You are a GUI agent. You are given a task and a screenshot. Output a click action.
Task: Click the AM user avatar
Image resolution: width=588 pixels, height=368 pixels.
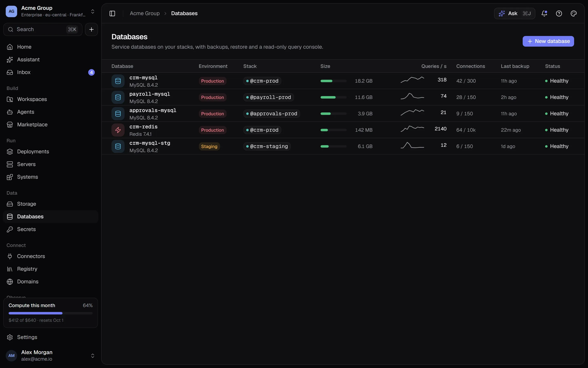click(11, 356)
